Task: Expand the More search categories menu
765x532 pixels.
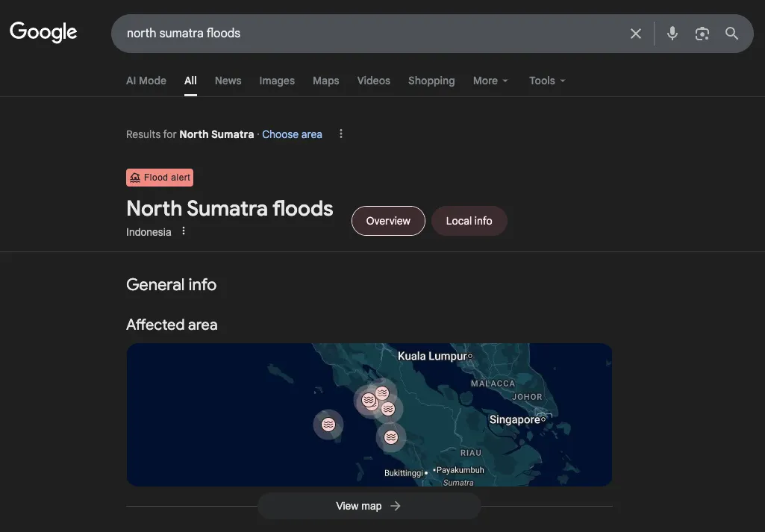Action: pos(490,80)
